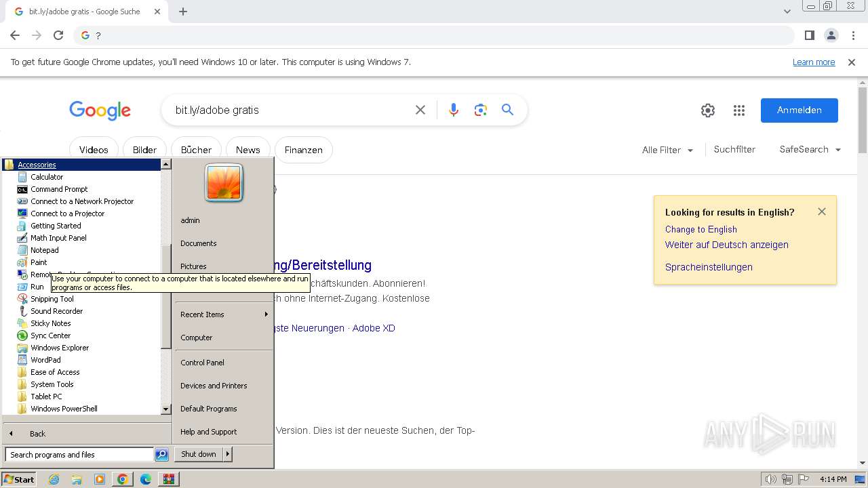Viewport: 868px width, 488px height.
Task: Click Change to English link
Action: [701, 229]
